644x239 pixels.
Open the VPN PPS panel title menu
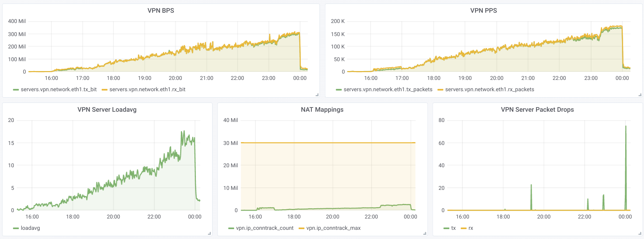click(484, 11)
